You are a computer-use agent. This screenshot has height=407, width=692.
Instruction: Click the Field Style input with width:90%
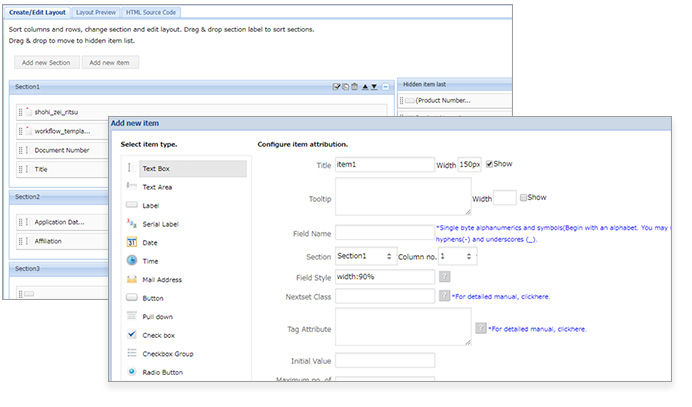pyautogui.click(x=384, y=277)
